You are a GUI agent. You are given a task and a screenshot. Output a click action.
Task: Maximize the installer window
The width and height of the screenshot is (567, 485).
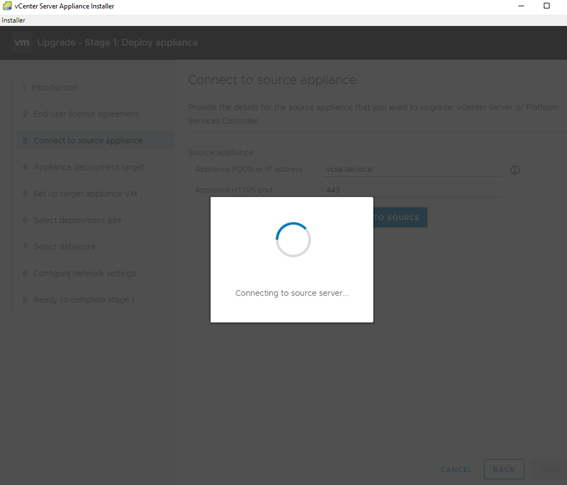[x=547, y=6]
